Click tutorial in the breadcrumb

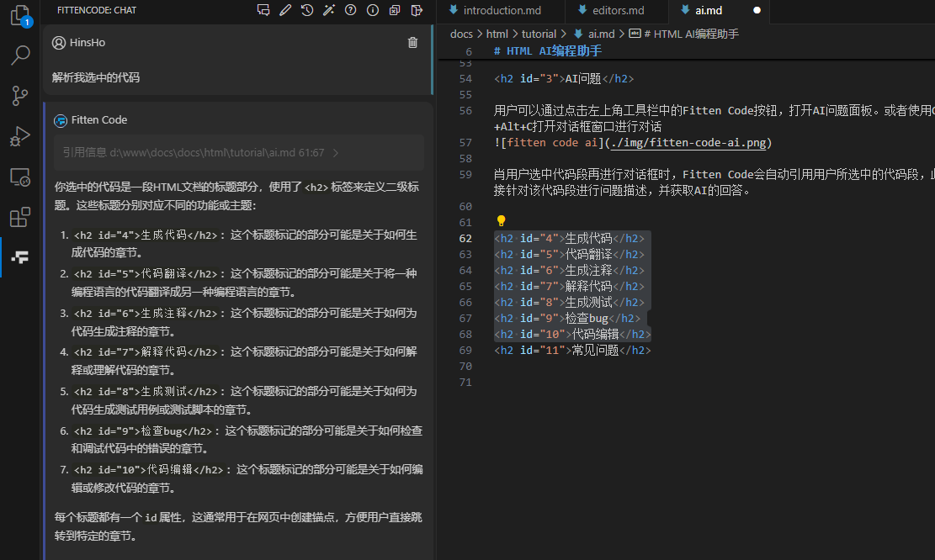tap(539, 34)
